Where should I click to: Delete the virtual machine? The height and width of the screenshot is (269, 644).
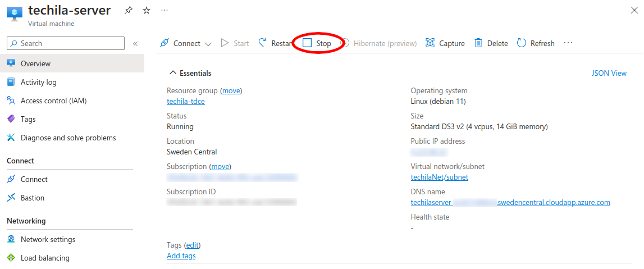(491, 43)
